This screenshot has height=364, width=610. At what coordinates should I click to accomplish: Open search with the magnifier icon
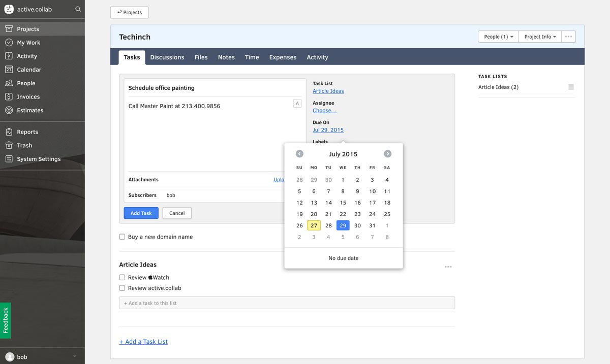click(78, 9)
